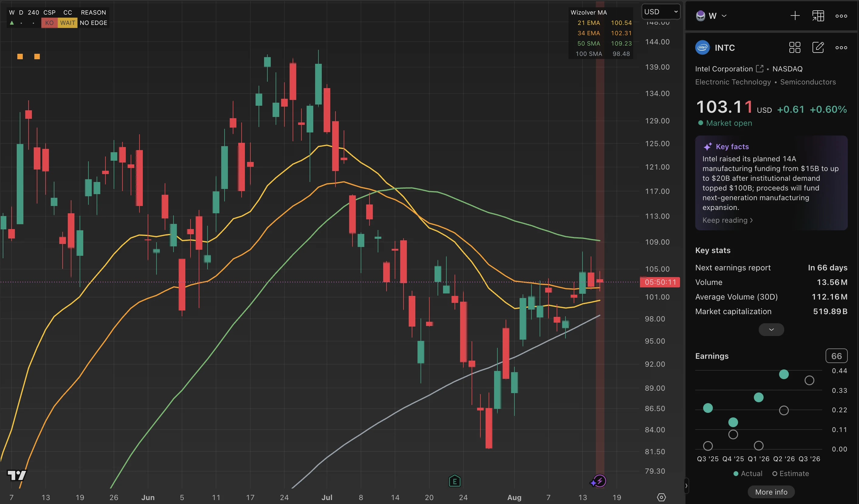
Task: Collapse the right side panel arrow
Action: pyautogui.click(x=686, y=485)
